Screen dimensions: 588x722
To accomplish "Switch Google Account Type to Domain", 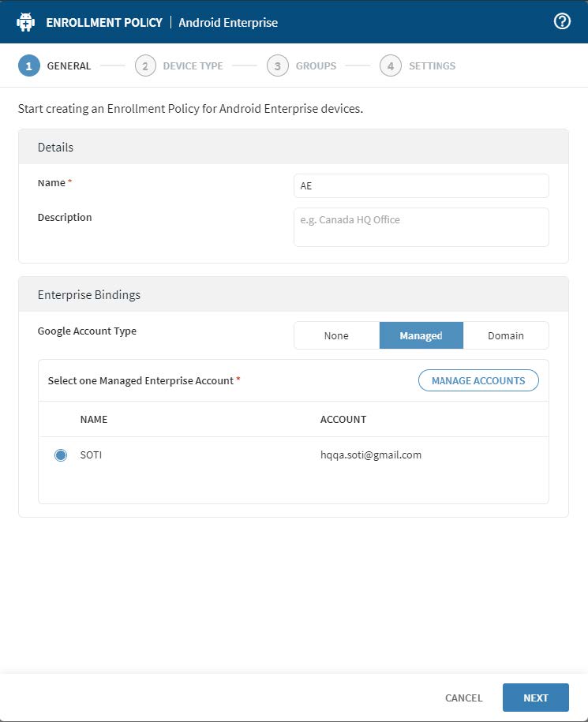I will click(x=506, y=335).
